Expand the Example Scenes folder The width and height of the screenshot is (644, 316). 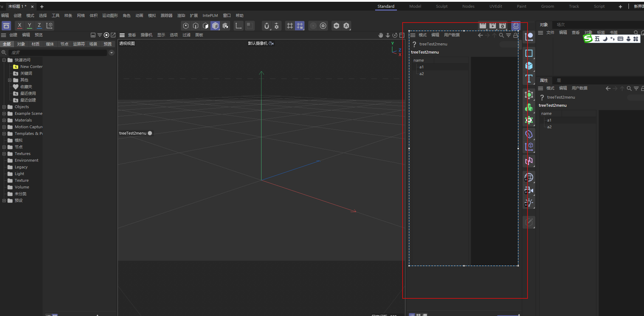4,113
